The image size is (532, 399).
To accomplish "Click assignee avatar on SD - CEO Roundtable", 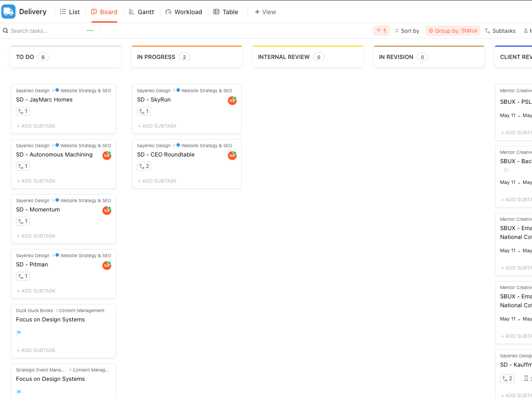I will 232,156.
